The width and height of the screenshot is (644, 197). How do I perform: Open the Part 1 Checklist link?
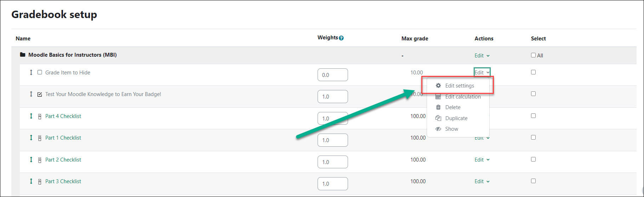coord(63,137)
